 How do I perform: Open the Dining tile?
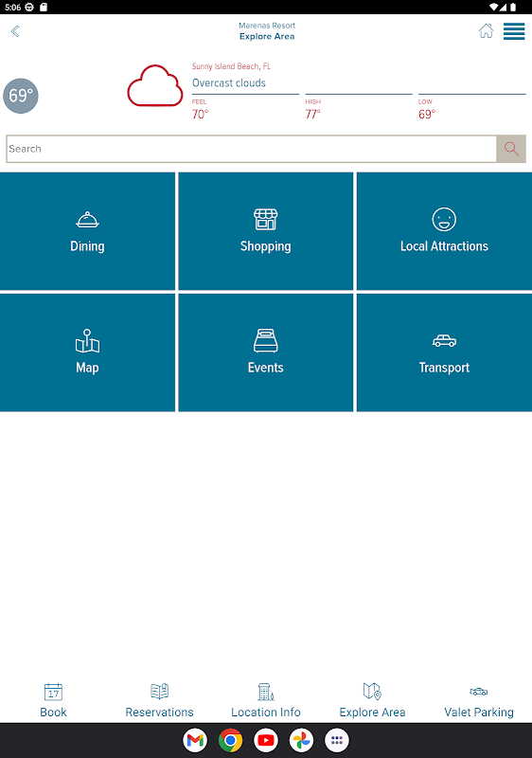[87, 231]
